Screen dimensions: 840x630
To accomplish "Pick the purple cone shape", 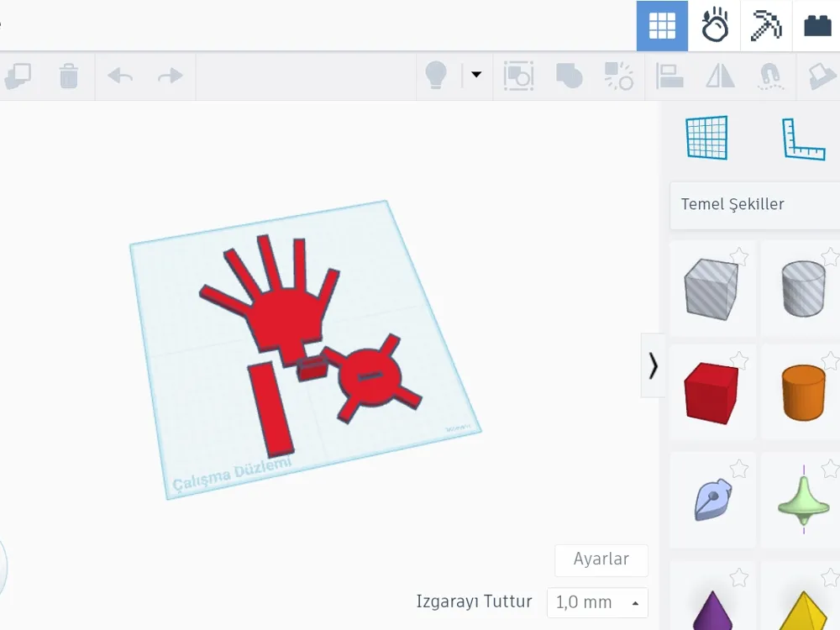I will (x=712, y=610).
